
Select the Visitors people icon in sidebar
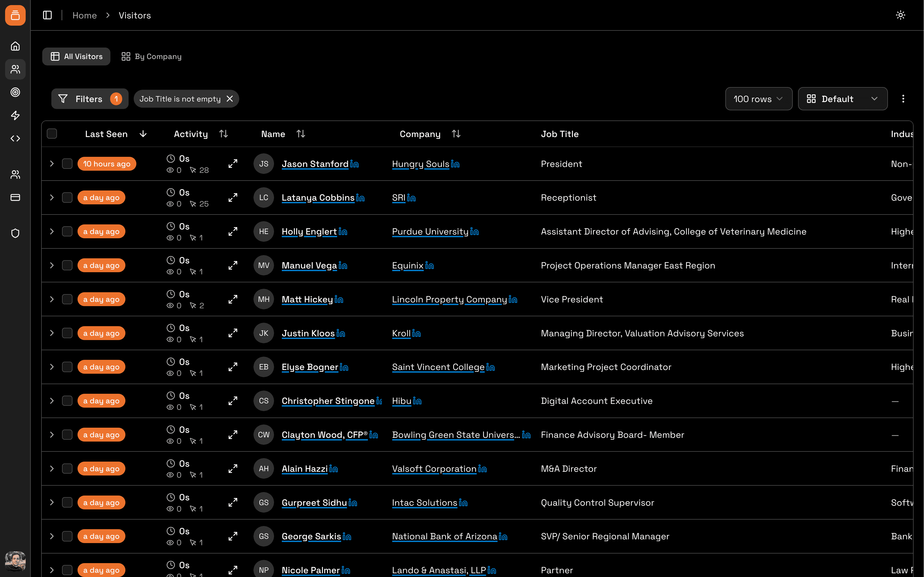point(15,69)
